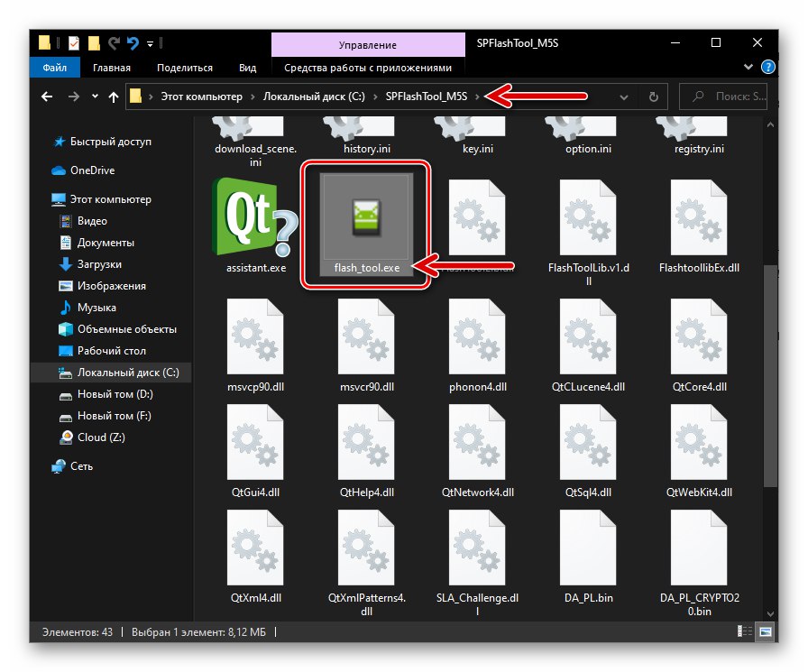Screen dimensions: 808x672
Task: Navigate to Этот компьютер breadcrumb
Action: [x=201, y=97]
